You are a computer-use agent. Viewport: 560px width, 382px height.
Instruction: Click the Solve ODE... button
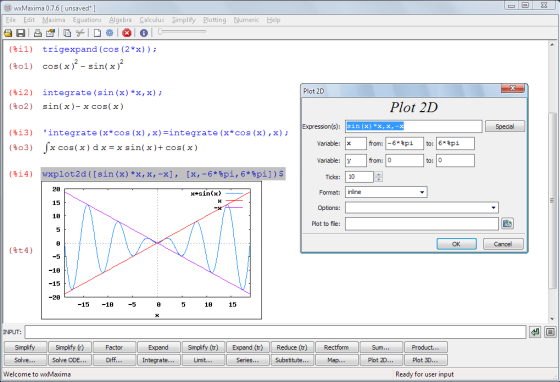(70, 360)
